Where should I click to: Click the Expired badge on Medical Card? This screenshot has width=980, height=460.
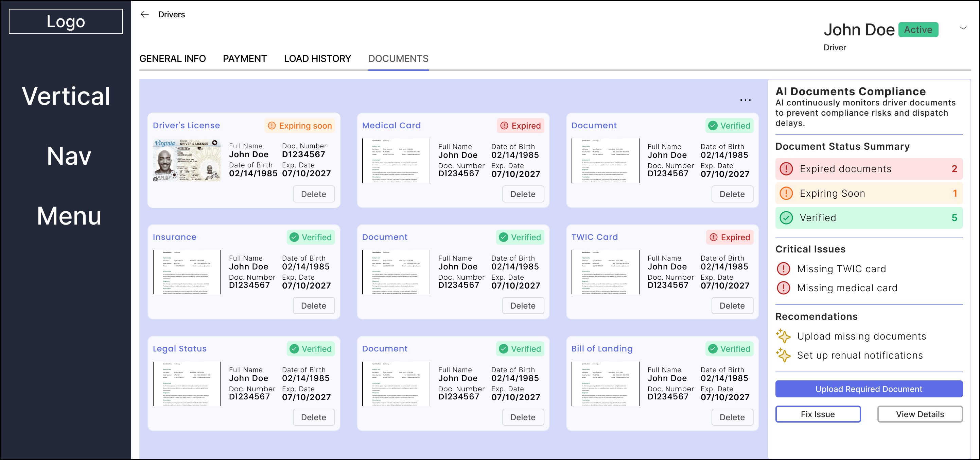[x=520, y=126]
